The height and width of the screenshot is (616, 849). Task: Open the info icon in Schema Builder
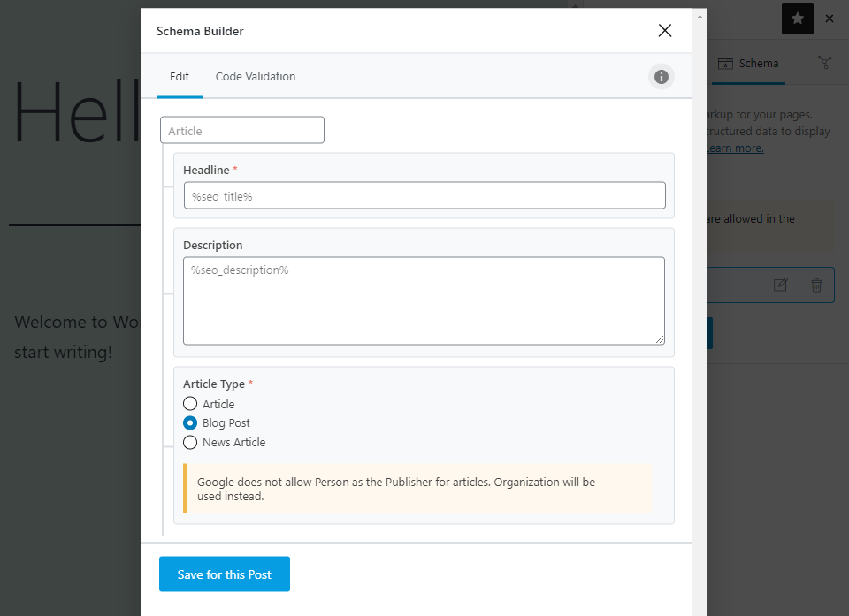(662, 77)
